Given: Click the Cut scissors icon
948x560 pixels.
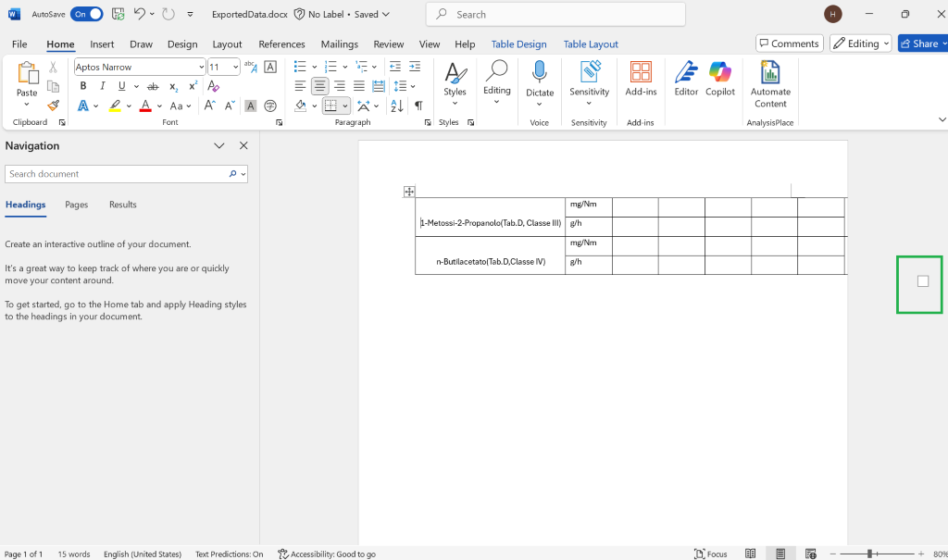Looking at the screenshot, I should [53, 68].
